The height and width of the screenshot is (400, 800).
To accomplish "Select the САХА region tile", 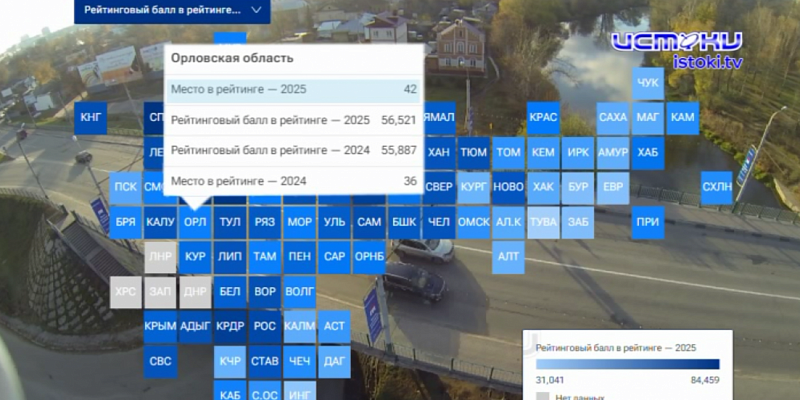I will coord(613,118).
